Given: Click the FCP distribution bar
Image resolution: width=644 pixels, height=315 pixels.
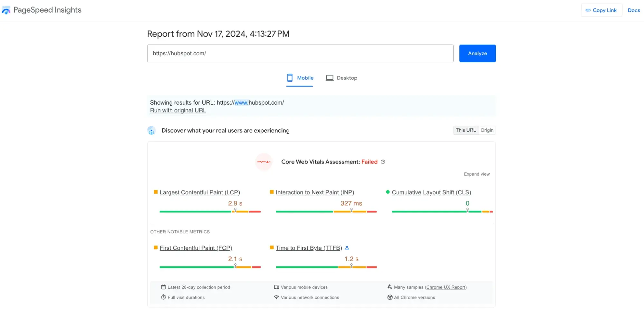Looking at the screenshot, I should point(210,267).
